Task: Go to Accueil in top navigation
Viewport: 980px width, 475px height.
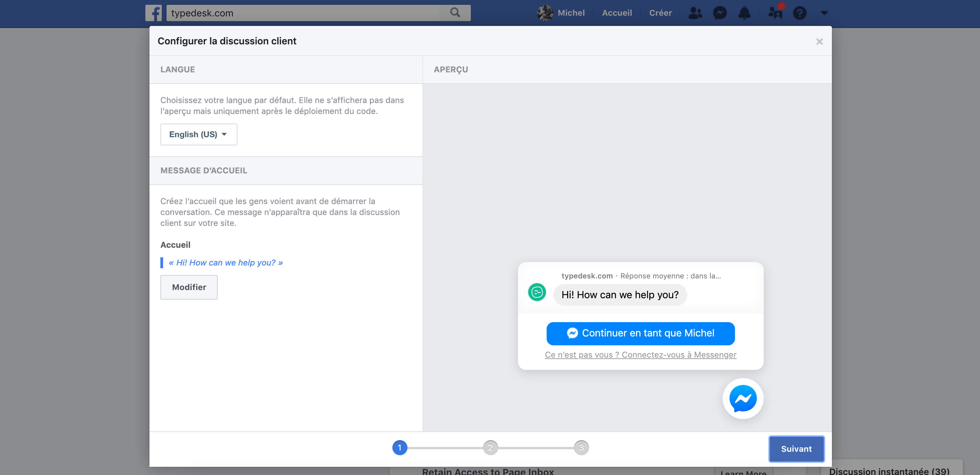Action: pyautogui.click(x=617, y=13)
